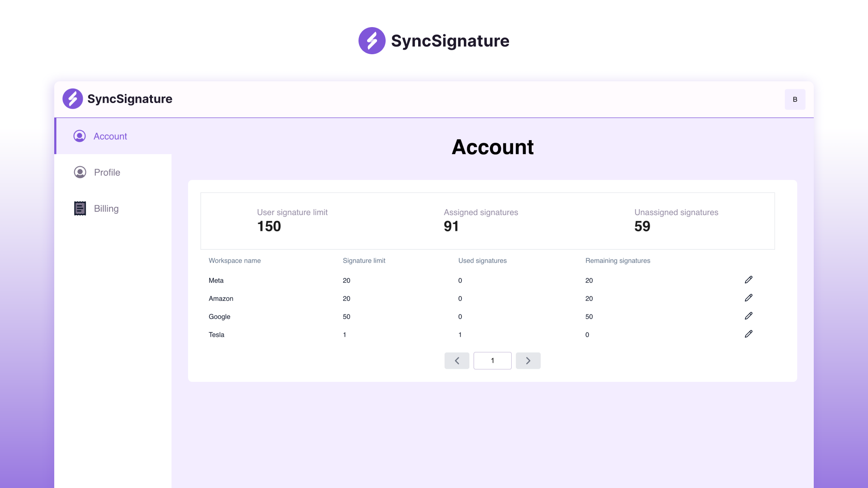Navigate to previous page using left arrow
The height and width of the screenshot is (488, 868).
coord(457,361)
